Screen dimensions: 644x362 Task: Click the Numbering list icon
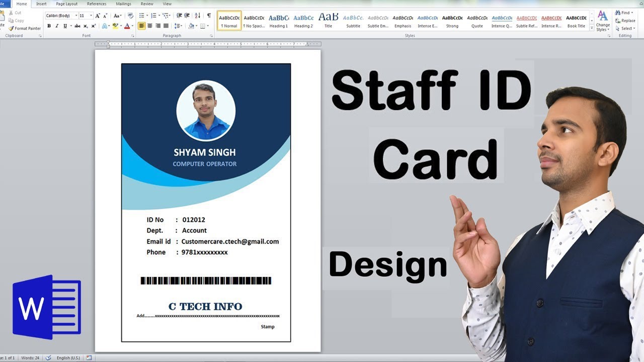point(153,16)
